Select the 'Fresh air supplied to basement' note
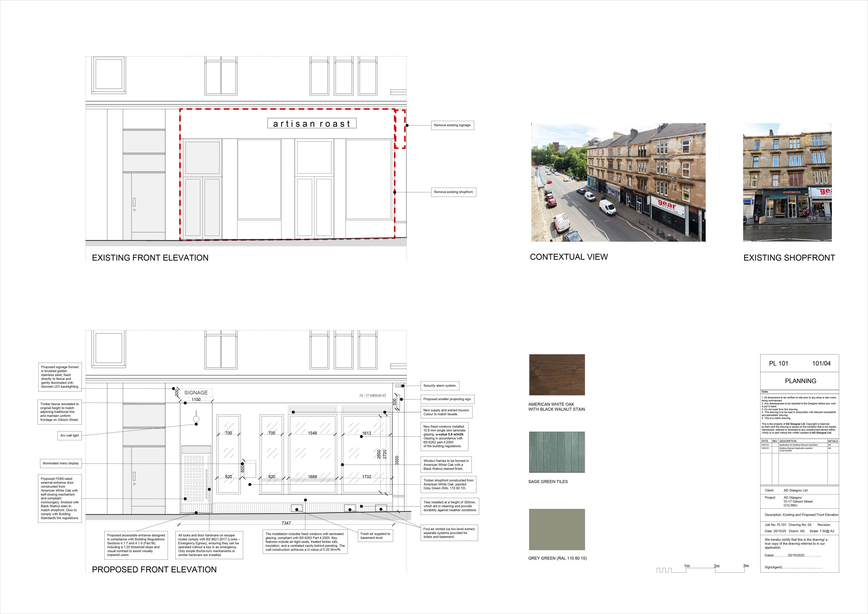The image size is (868, 614). pyautogui.click(x=375, y=536)
